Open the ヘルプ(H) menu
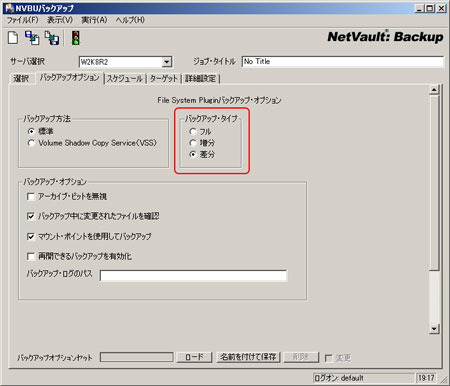450x386 pixels. point(130,20)
